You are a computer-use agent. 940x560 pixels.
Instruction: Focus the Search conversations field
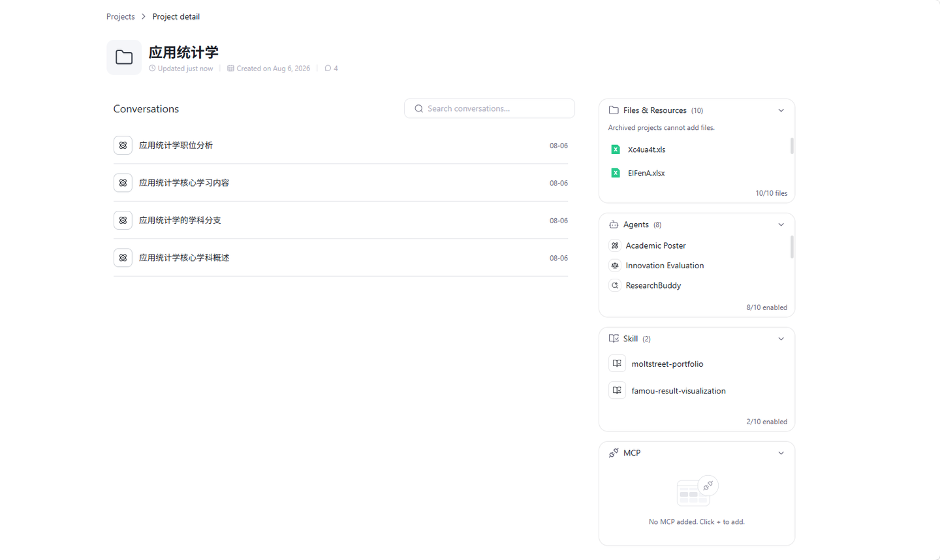point(490,108)
